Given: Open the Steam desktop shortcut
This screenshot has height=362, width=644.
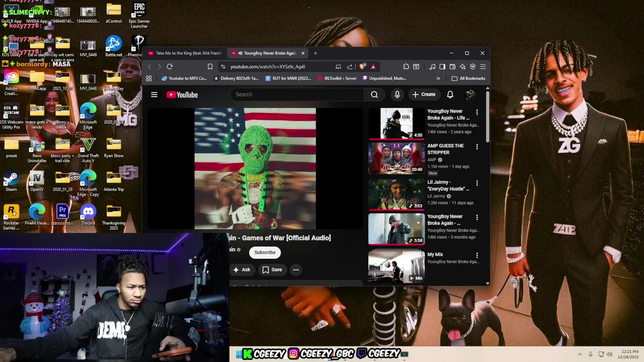Looking at the screenshot, I should tap(11, 182).
